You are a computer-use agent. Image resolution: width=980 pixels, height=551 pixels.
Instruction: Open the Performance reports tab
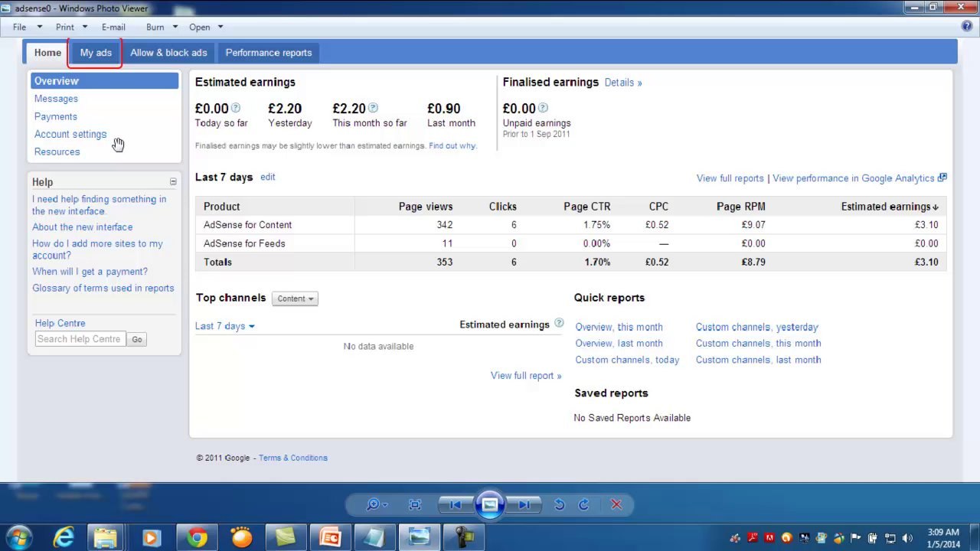coord(269,53)
